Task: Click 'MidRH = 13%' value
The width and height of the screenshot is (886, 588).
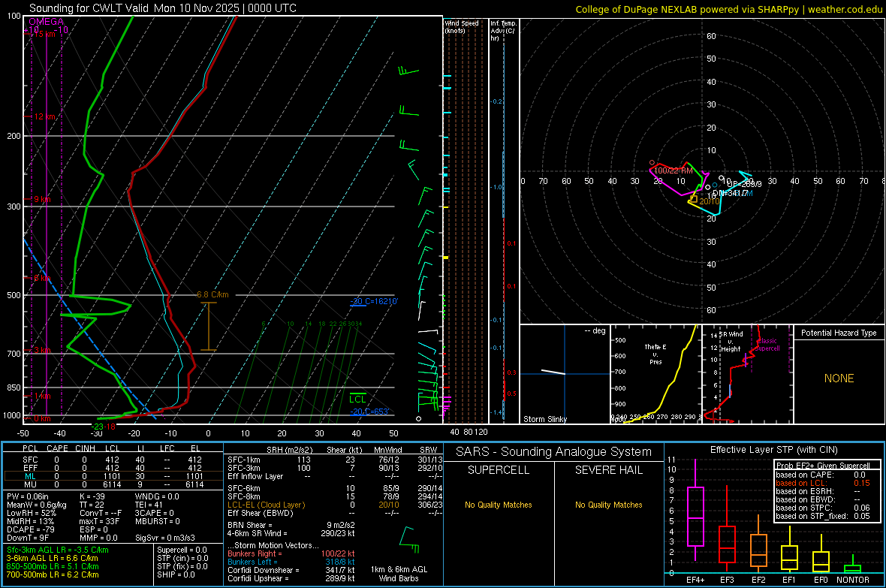Action: pyautogui.click(x=31, y=521)
